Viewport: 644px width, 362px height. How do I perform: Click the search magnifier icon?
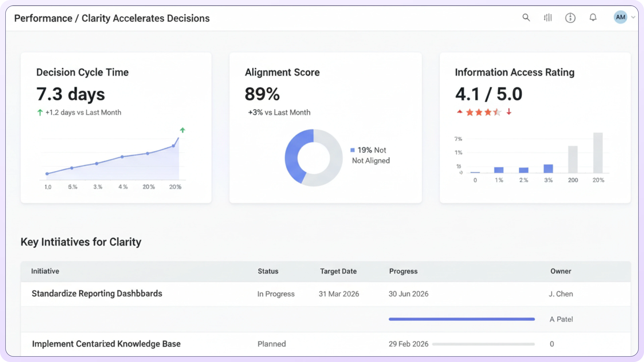pos(526,18)
